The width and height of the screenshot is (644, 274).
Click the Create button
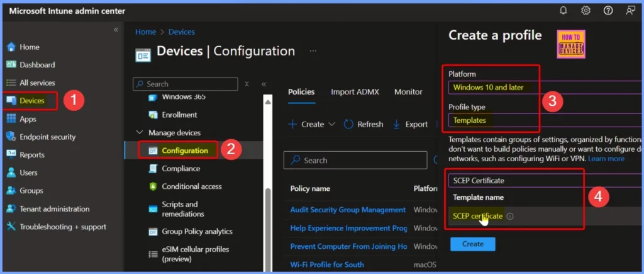tap(473, 244)
